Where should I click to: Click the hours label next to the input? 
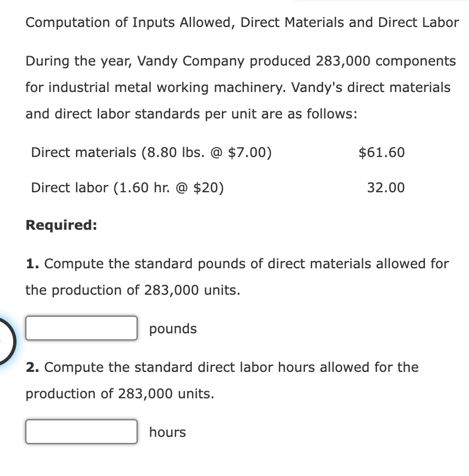(167, 432)
